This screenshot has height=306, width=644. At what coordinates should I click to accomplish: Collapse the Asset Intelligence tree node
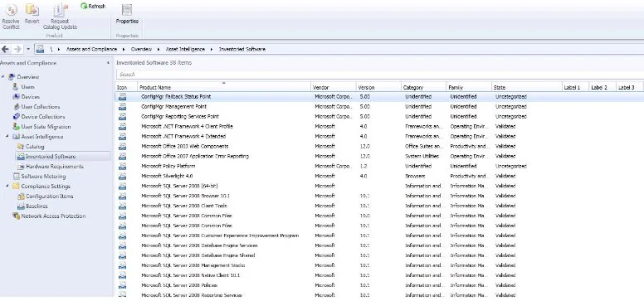(x=7, y=136)
